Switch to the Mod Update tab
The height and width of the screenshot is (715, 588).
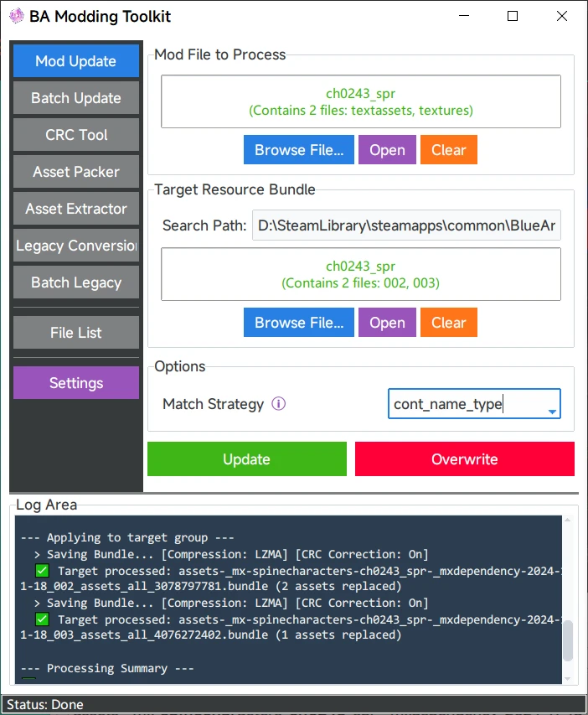pos(76,61)
